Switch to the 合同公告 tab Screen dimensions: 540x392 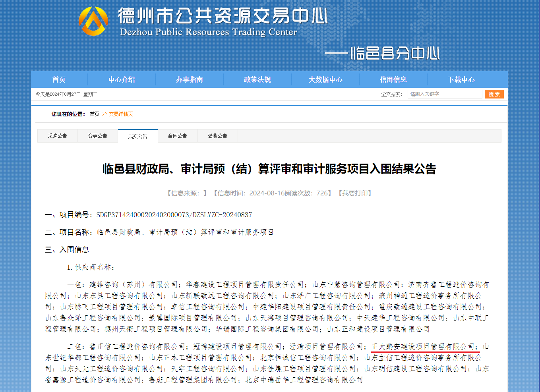178,136
